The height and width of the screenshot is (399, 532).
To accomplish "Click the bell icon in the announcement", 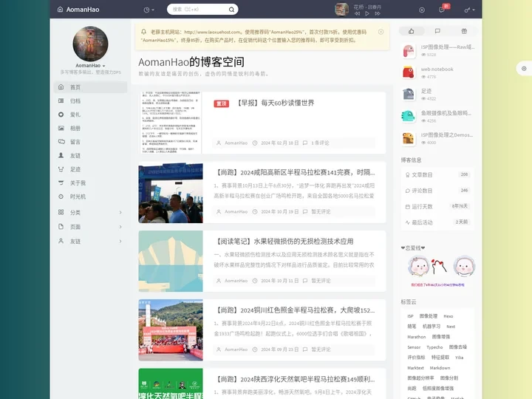I will [143, 32].
